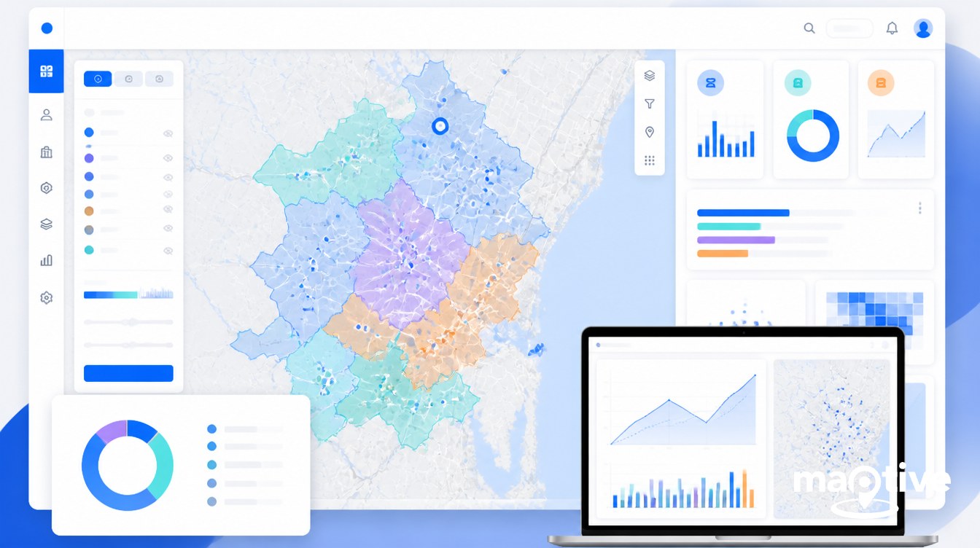Click the orange progress bar in the bars card

coord(723,254)
